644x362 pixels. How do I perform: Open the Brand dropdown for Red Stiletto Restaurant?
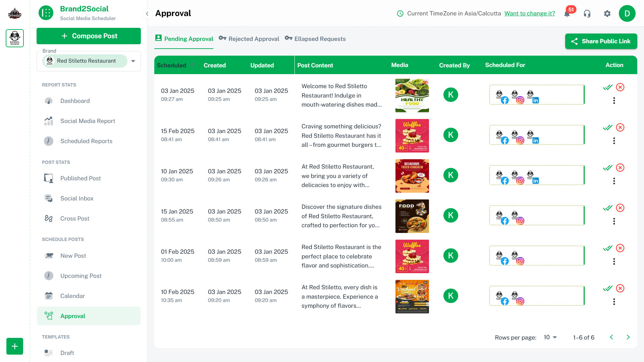click(133, 61)
